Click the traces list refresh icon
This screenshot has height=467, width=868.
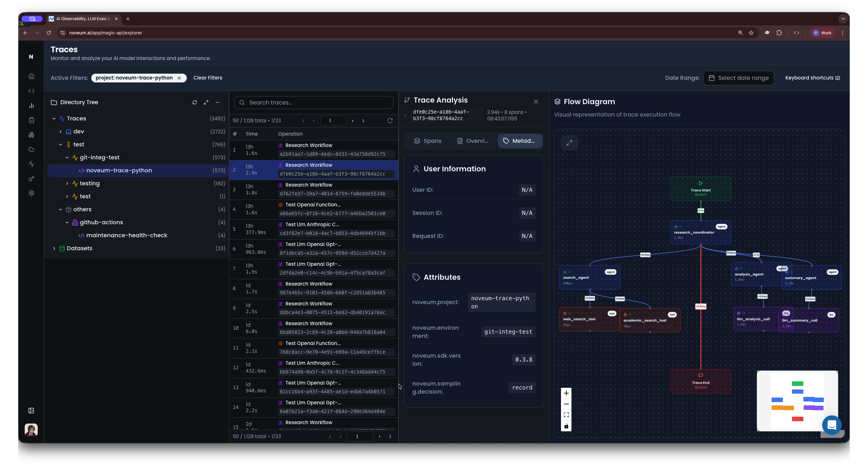pos(390,120)
